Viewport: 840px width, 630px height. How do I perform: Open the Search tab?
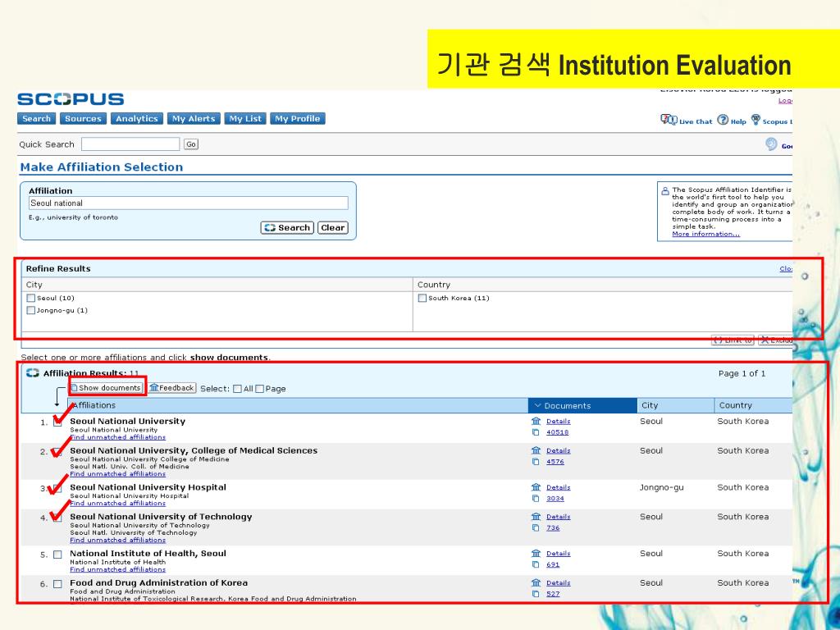[36, 119]
